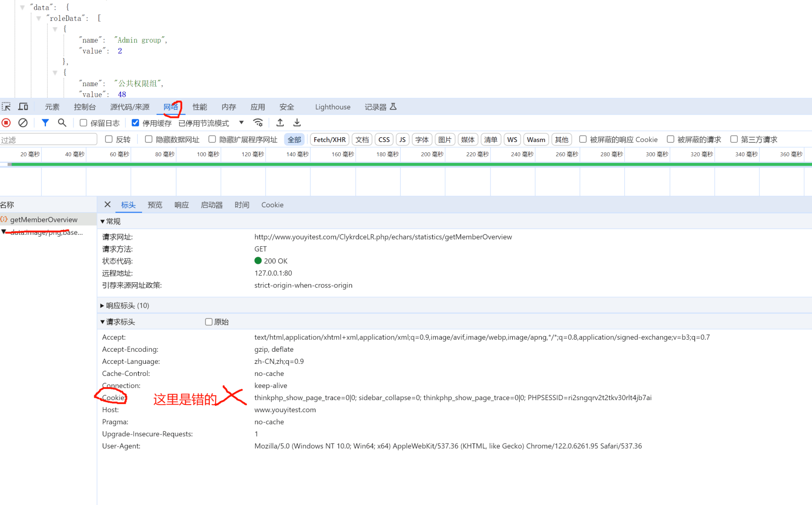Viewport: 812px width, 505px height.
Task: Export HAR file download icon
Action: tap(297, 123)
